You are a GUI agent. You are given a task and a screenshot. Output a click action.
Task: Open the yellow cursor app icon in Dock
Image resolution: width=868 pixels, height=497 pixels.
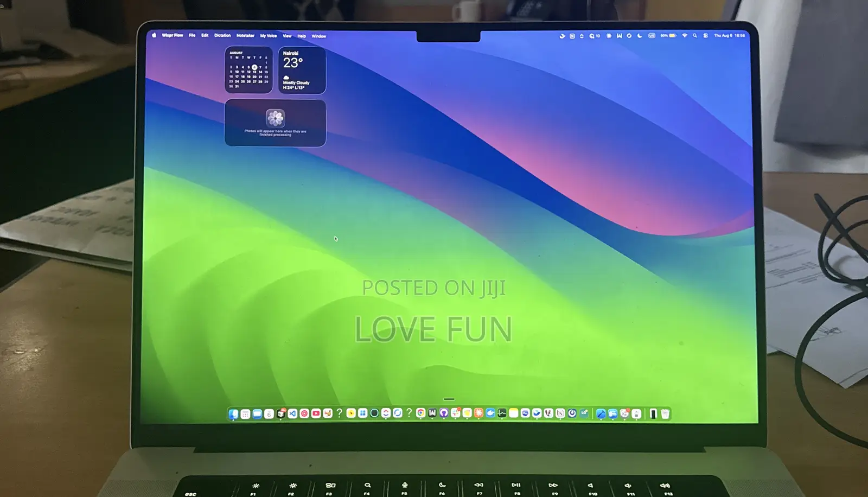(351, 413)
